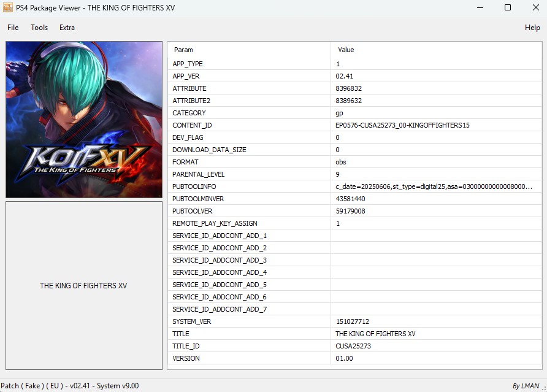Select the CATEGORY parameter

[x=189, y=113]
